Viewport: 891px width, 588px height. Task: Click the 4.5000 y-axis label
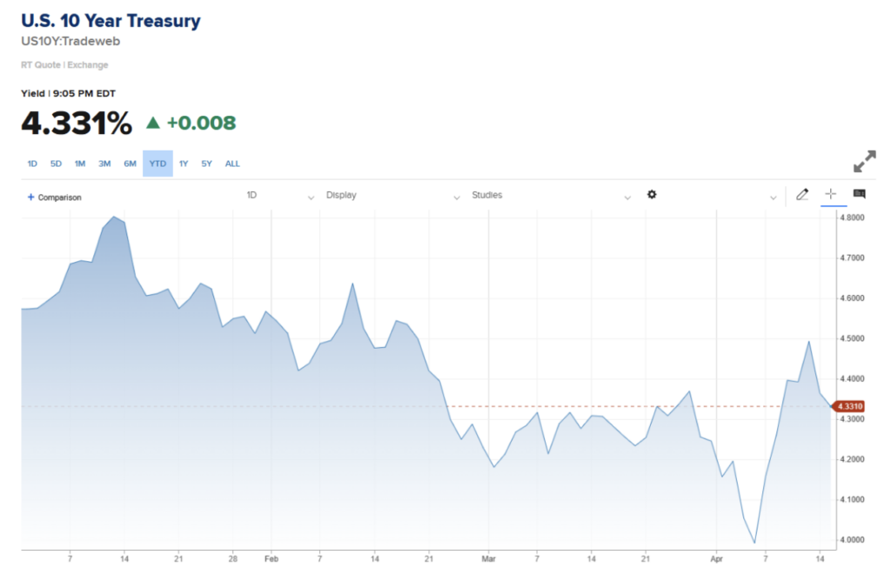pos(852,338)
